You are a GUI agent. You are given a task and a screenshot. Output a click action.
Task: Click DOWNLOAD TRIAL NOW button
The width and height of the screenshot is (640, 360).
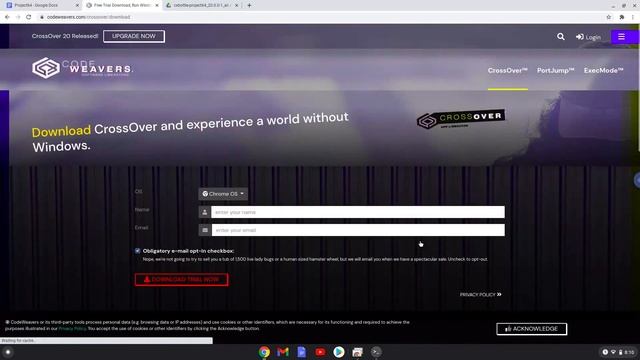[x=181, y=280]
